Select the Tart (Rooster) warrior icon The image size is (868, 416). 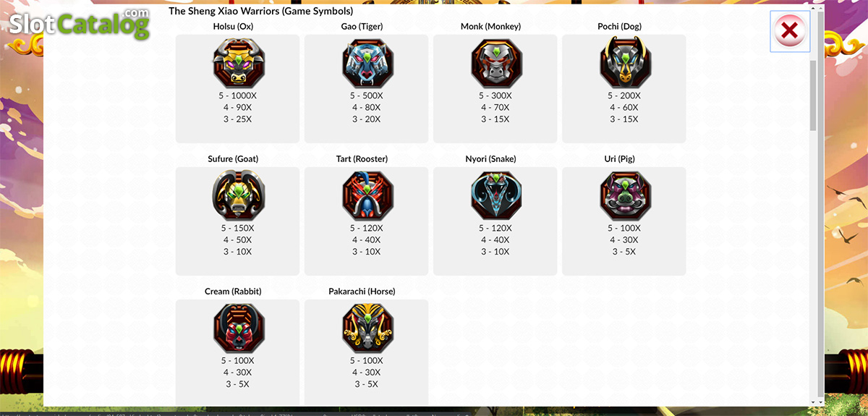(367, 195)
